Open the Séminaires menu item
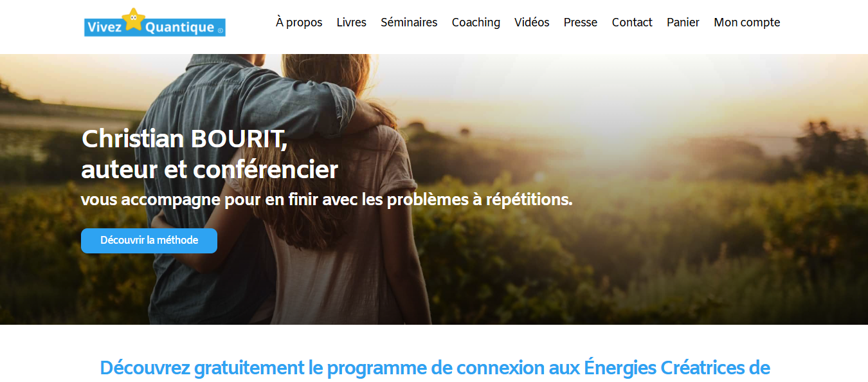Viewport: 868px width, 382px height. click(409, 23)
